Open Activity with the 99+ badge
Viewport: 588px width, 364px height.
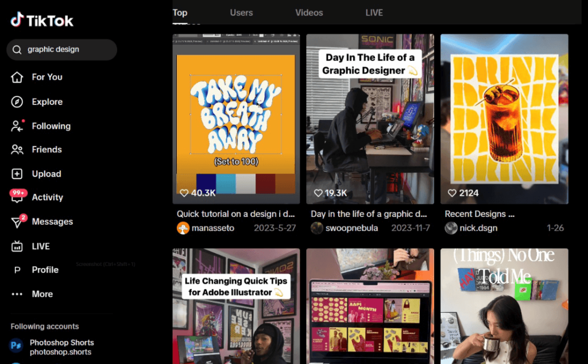(18, 197)
